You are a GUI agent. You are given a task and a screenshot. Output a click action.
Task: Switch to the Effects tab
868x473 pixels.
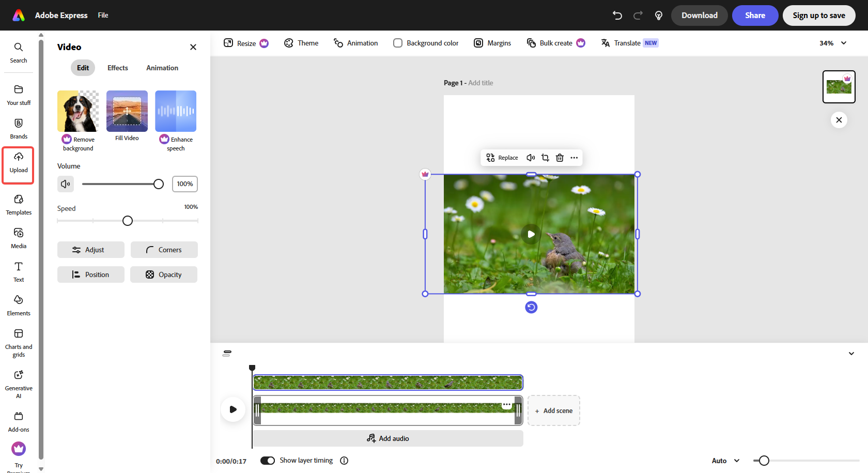[117, 68]
